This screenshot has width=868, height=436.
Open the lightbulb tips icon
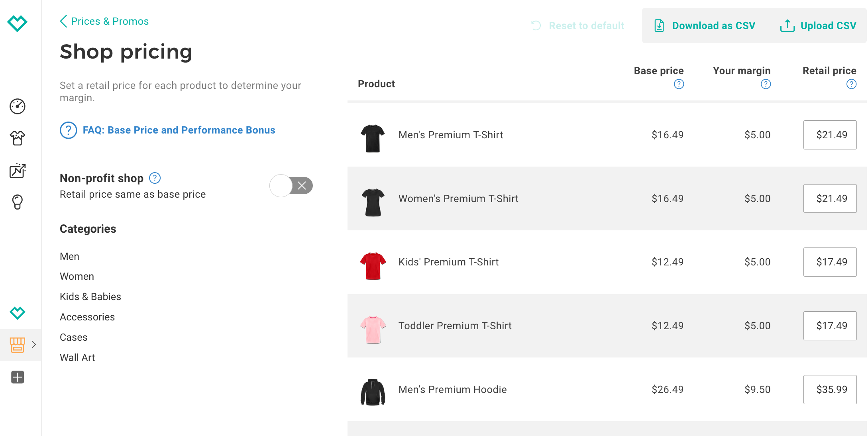18,202
